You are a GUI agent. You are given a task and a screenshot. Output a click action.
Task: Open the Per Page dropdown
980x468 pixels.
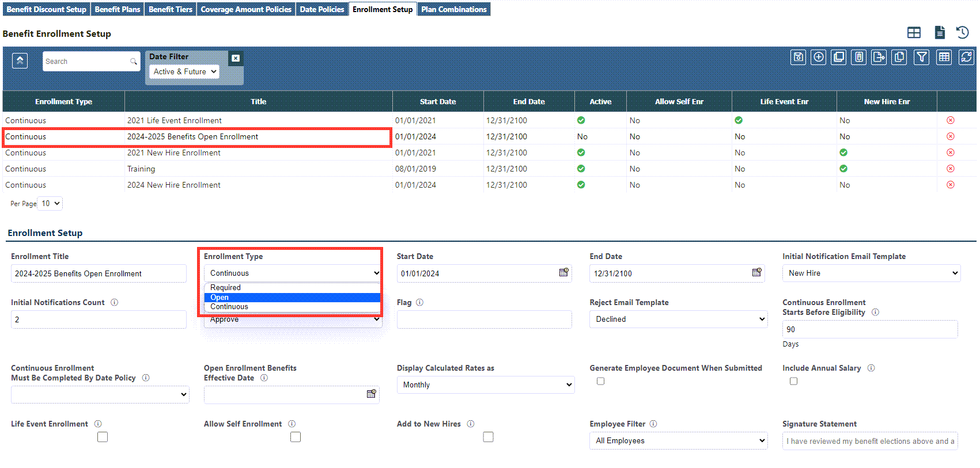click(50, 203)
